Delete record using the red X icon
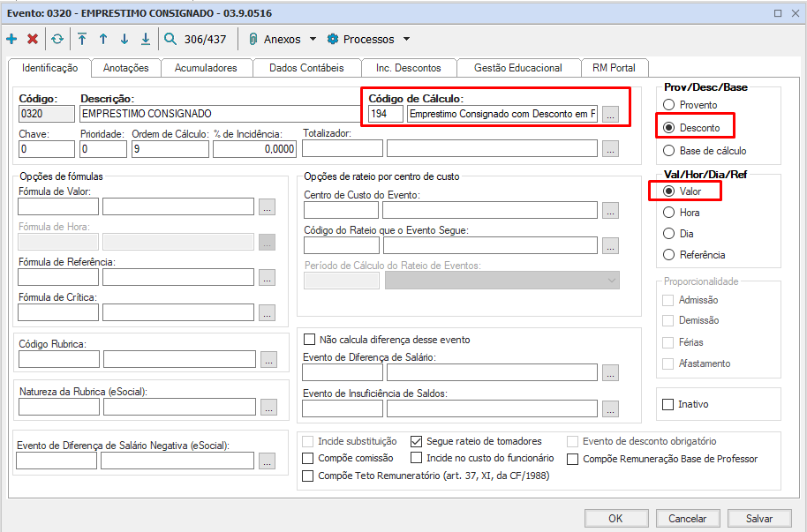Screen dimensions: 807x532 click(33, 39)
